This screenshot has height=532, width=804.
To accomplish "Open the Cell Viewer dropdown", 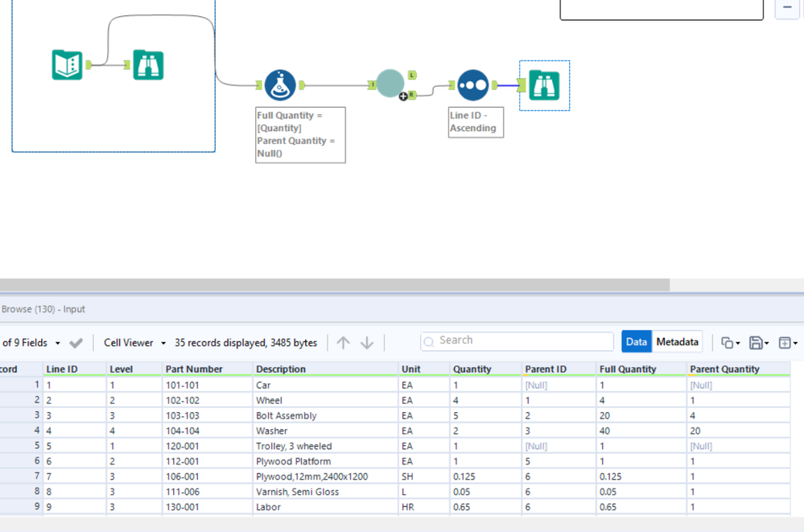I will (134, 343).
